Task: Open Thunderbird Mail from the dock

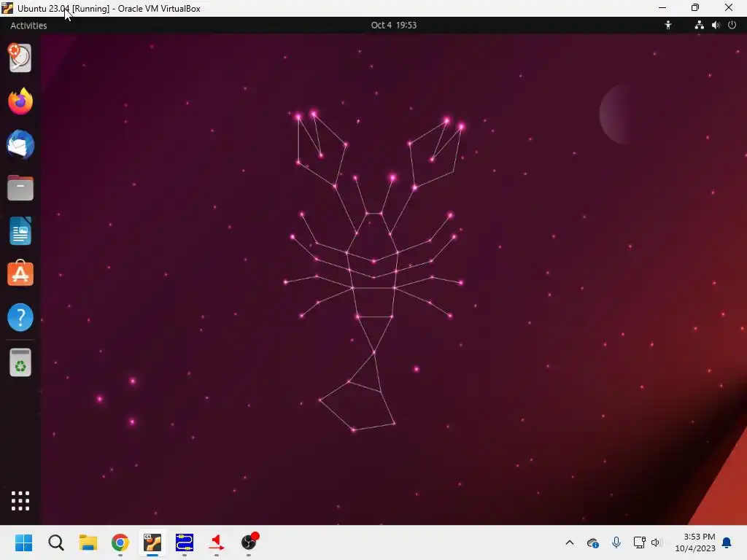Action: tap(20, 144)
